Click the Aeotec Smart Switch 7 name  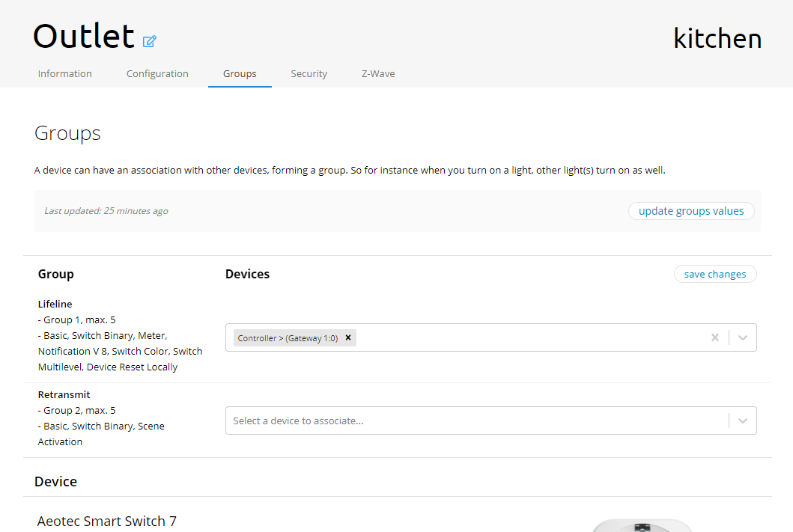(x=107, y=521)
